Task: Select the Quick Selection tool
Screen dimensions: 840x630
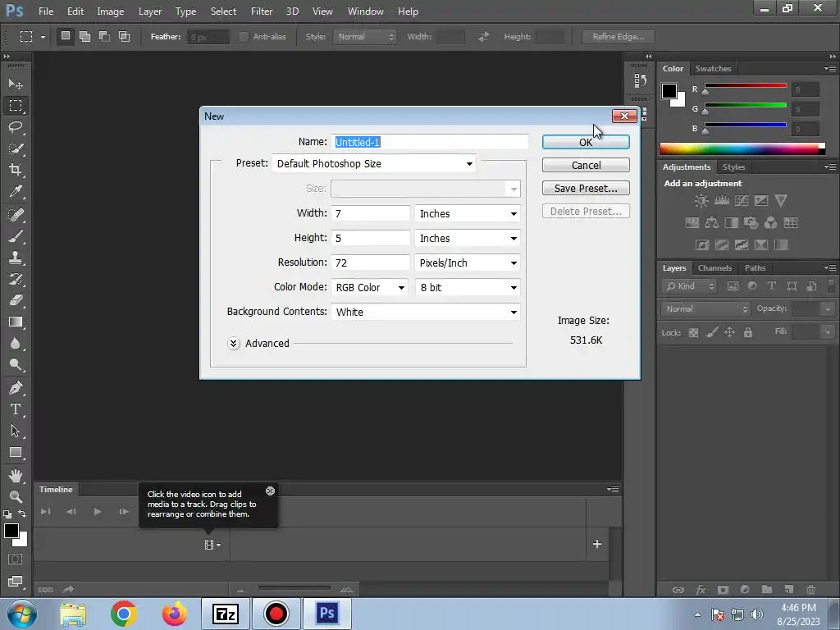Action: coord(16,148)
